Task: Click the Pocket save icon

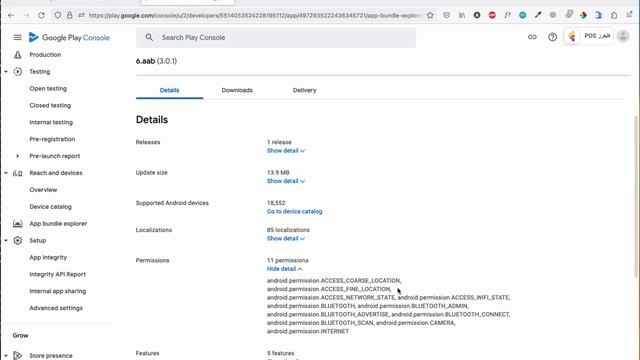Action: 447,15
